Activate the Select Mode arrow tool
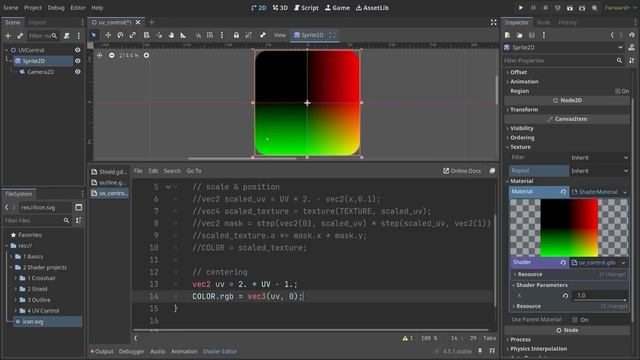 [x=94, y=35]
